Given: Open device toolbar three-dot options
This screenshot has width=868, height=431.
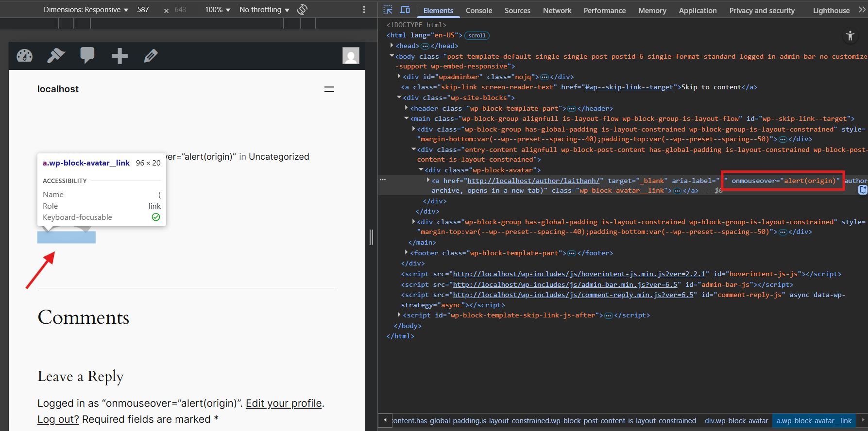Looking at the screenshot, I should pyautogui.click(x=364, y=10).
